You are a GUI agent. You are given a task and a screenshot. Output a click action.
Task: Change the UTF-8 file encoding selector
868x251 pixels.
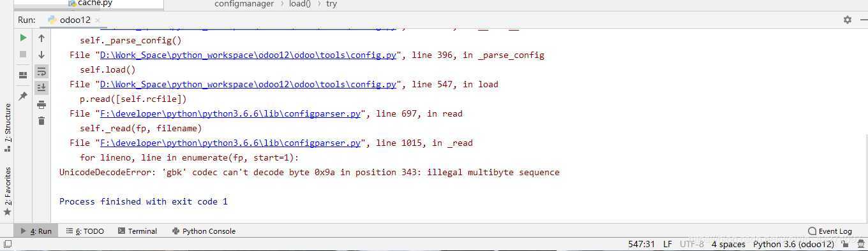[692, 244]
